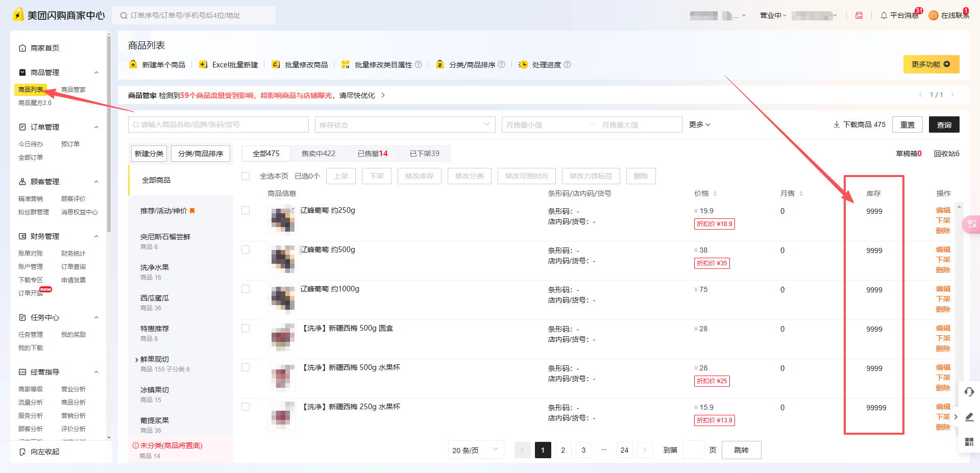Viewport: 980px width, 473px height.
Task: Check the row for 新疆西梅 500g 圆盒
Action: (246, 328)
